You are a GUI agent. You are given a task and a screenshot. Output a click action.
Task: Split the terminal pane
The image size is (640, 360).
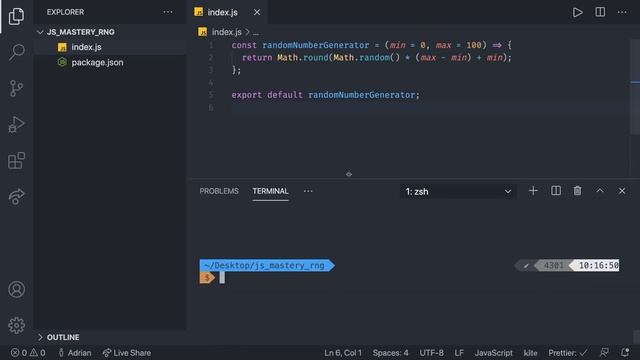pos(556,191)
